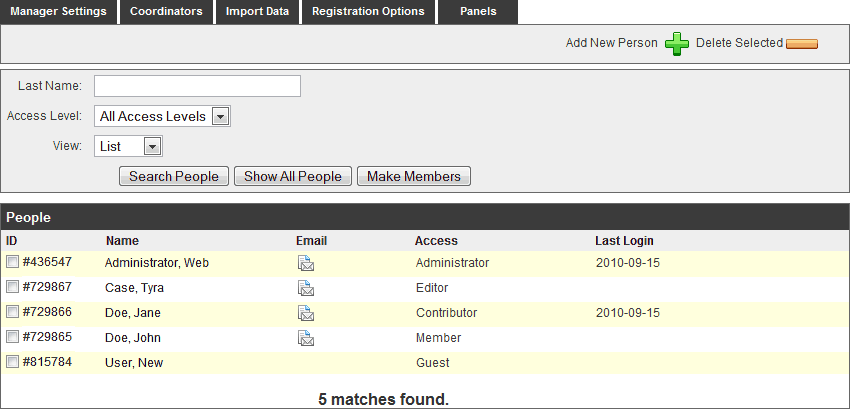Switch to the Coordinators tab
This screenshot has height=409, width=850.
coord(166,12)
